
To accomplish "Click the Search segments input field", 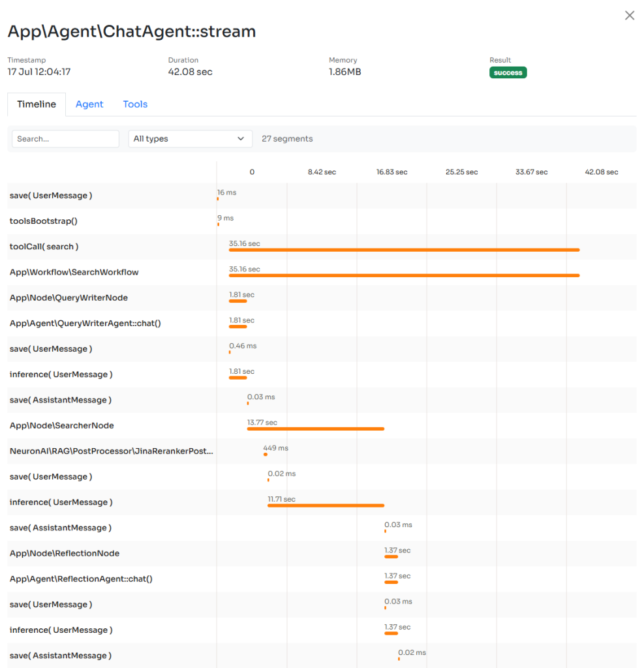I will coord(65,138).
